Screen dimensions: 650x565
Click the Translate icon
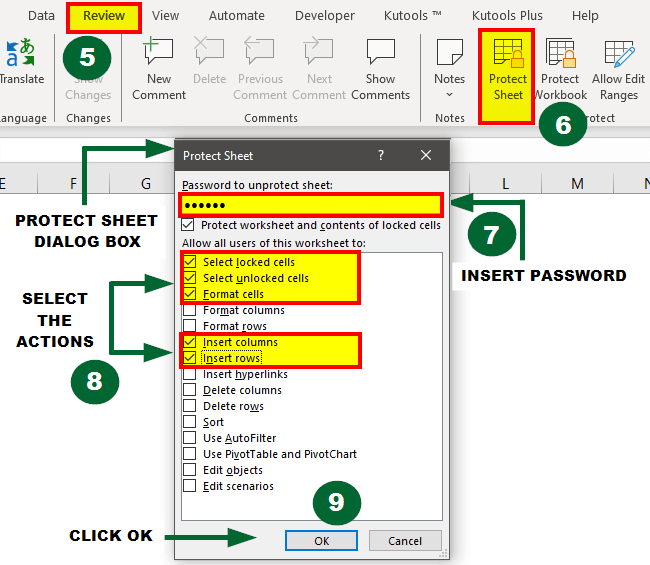coord(21,53)
